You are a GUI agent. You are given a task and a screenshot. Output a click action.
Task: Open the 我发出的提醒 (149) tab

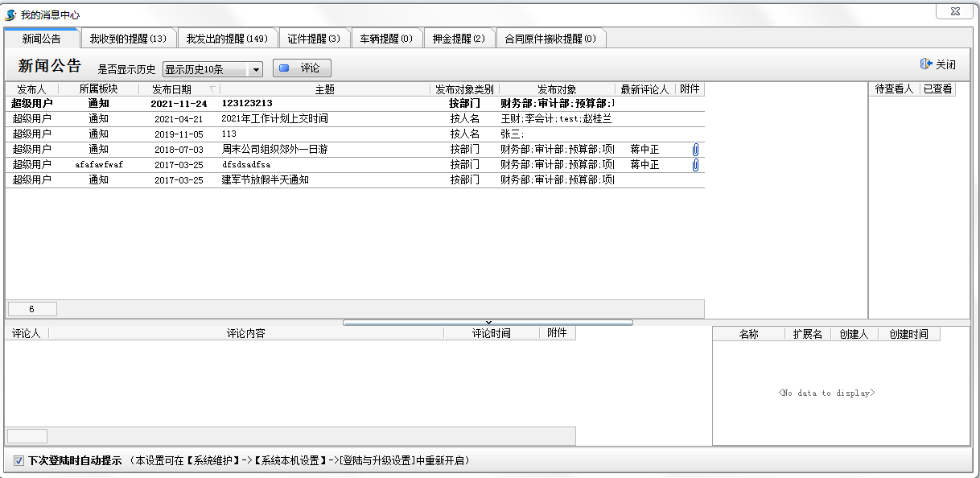point(227,39)
